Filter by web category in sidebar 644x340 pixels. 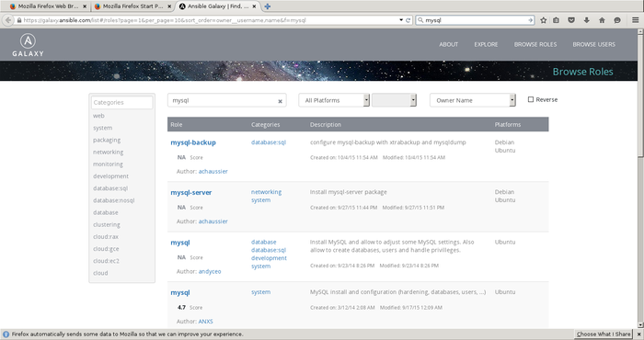click(x=98, y=116)
